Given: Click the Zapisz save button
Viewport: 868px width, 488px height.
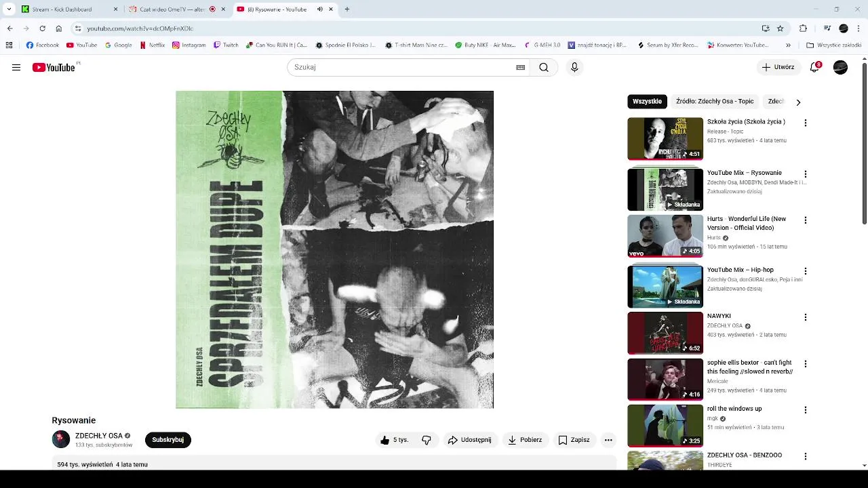Looking at the screenshot, I should point(574,440).
